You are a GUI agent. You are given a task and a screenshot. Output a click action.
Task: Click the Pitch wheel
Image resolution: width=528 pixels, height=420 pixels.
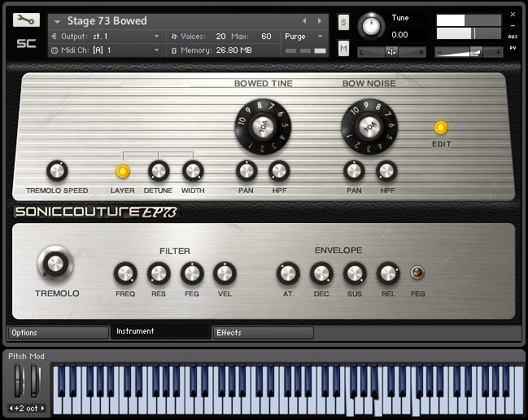tap(20, 381)
